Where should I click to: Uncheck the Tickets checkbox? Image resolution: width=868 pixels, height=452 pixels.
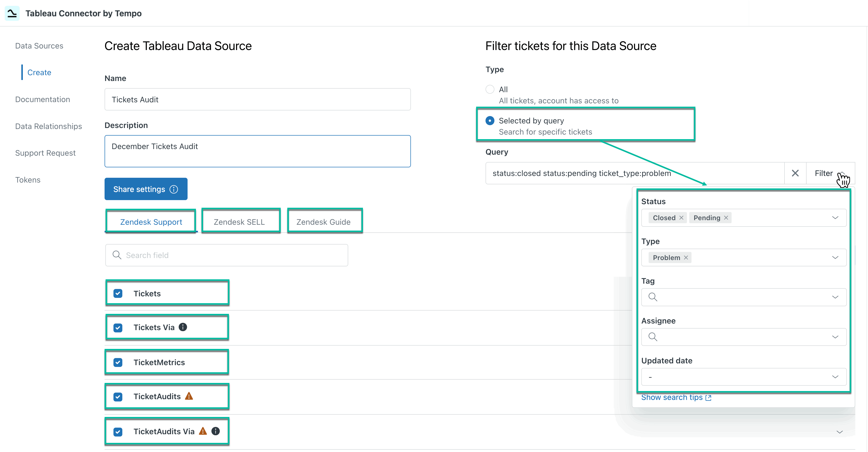118,293
